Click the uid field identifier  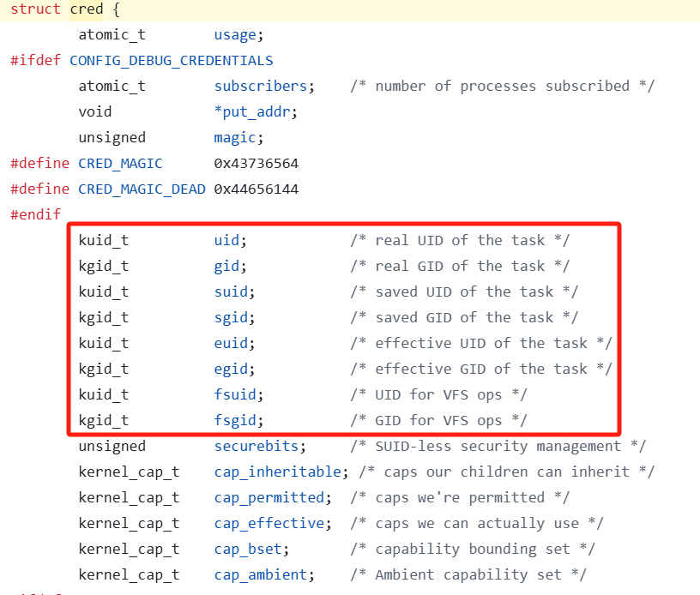click(x=226, y=240)
